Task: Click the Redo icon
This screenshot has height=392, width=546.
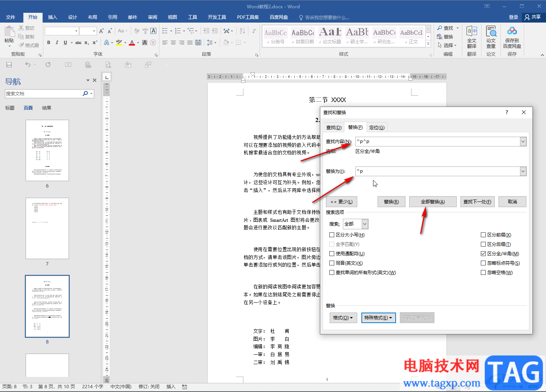Action: click(48, 65)
